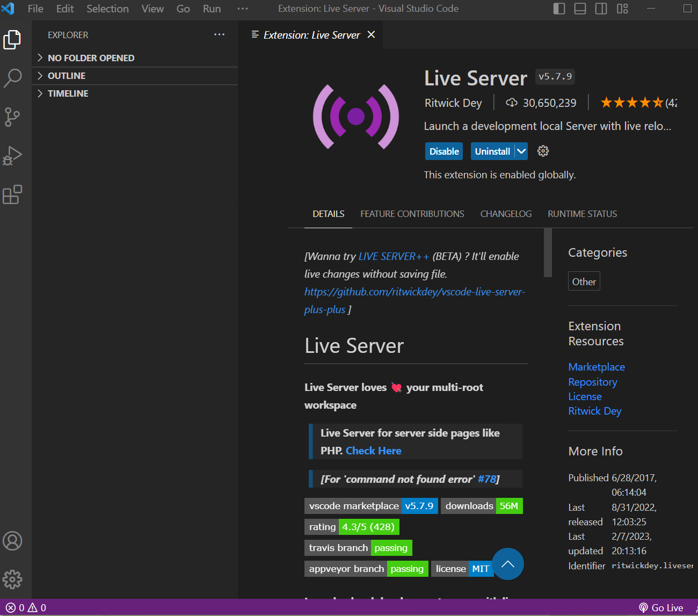Viewport: 698px width, 616px height.
Task: Open Ritwick Dey link under Extension Resources
Action: [x=595, y=411]
